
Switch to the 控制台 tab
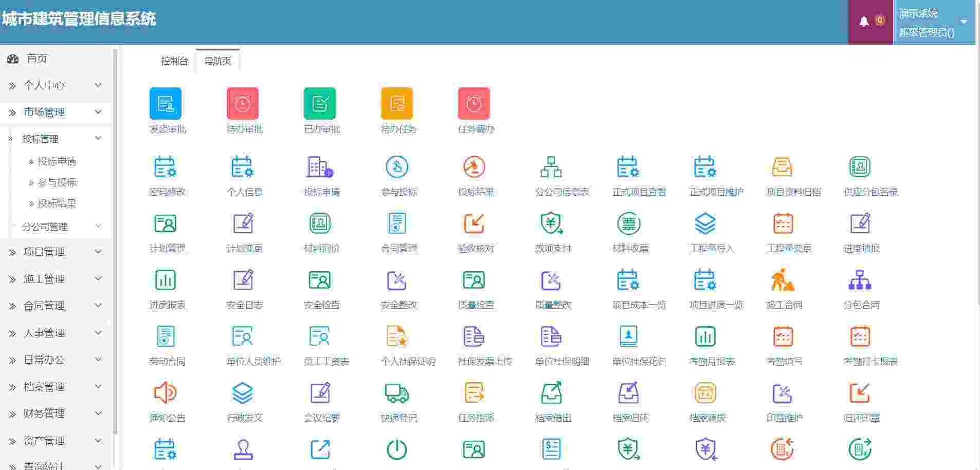tap(174, 61)
